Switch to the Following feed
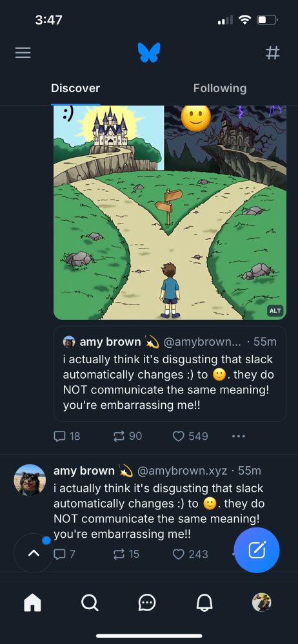Screen dimensions: 298x644 (220, 88)
